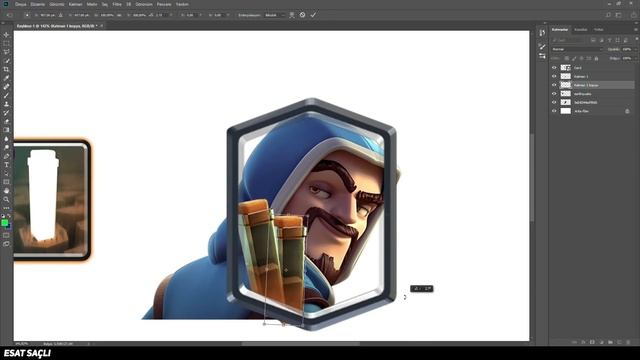640x360 pixels.
Task: Select the Eyedropper tool
Action: click(x=6, y=78)
